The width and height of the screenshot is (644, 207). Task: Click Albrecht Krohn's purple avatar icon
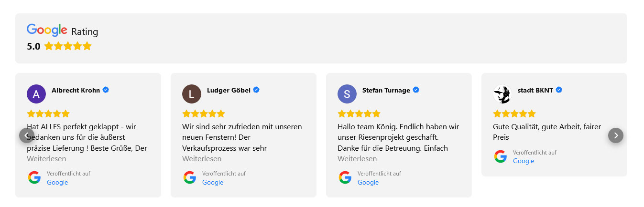point(36,94)
